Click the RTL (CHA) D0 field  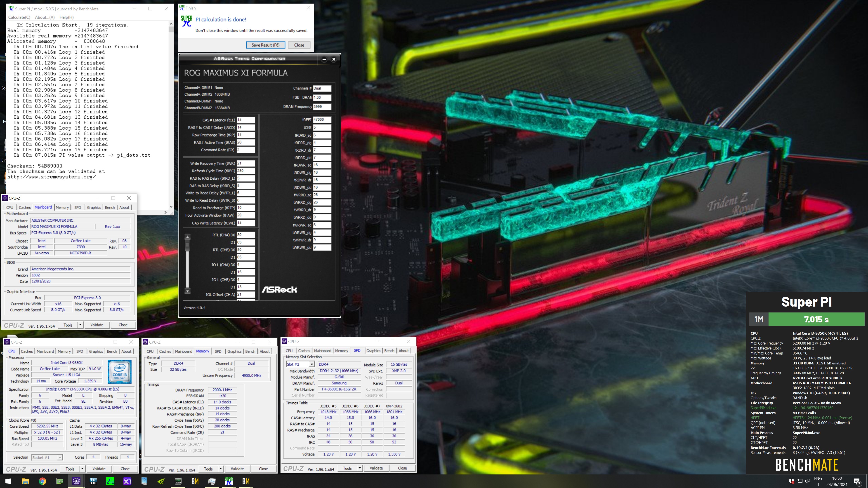(x=246, y=235)
